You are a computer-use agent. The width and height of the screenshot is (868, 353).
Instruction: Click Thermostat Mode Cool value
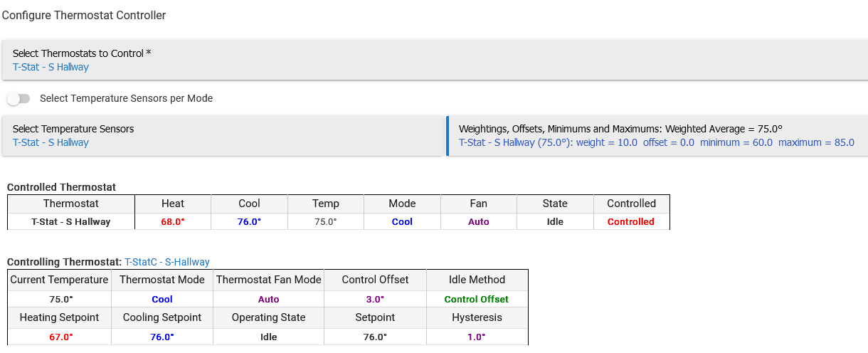[162, 300]
